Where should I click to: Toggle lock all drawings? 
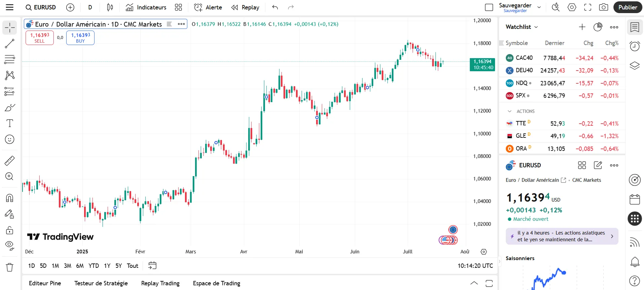pyautogui.click(x=9, y=230)
